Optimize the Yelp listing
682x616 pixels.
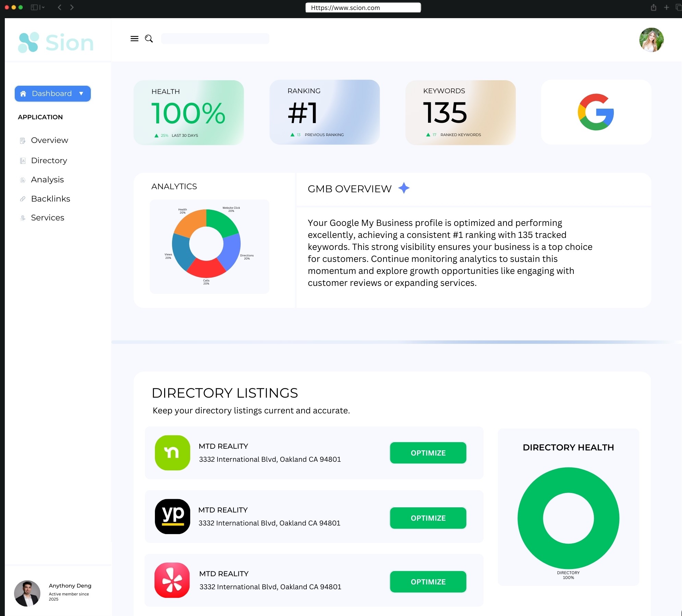pyautogui.click(x=428, y=582)
